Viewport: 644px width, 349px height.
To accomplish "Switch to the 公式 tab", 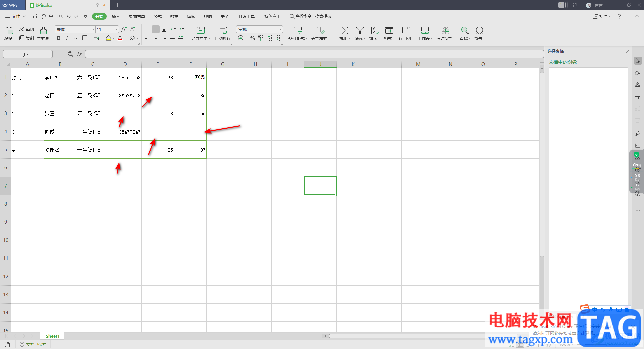I will pyautogui.click(x=157, y=16).
